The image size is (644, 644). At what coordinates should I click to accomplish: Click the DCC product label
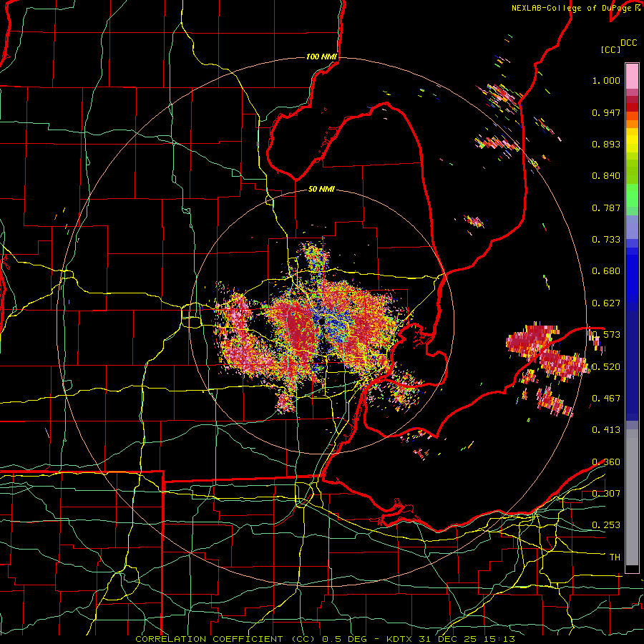[x=628, y=43]
